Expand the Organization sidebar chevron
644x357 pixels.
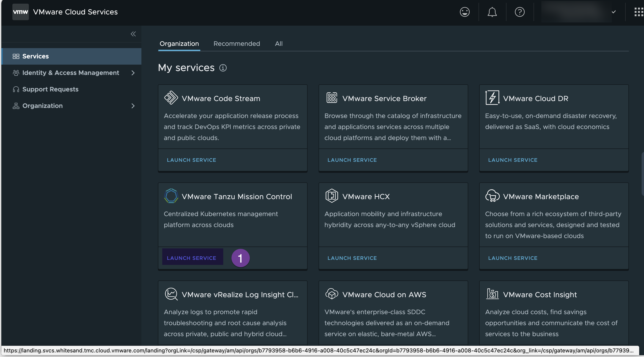133,106
